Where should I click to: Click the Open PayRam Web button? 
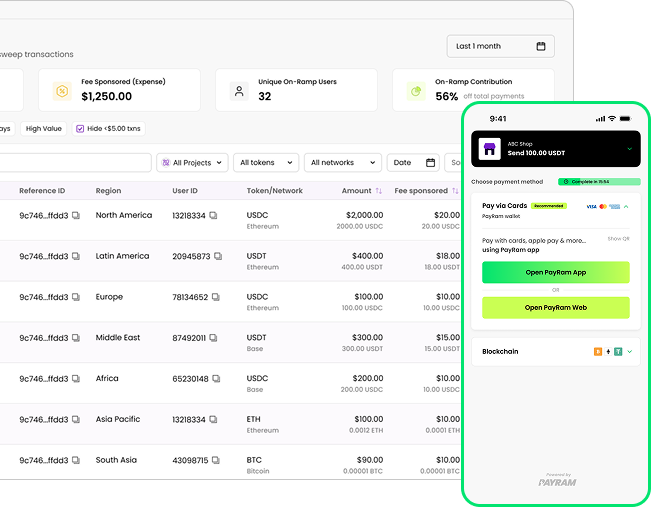click(555, 308)
